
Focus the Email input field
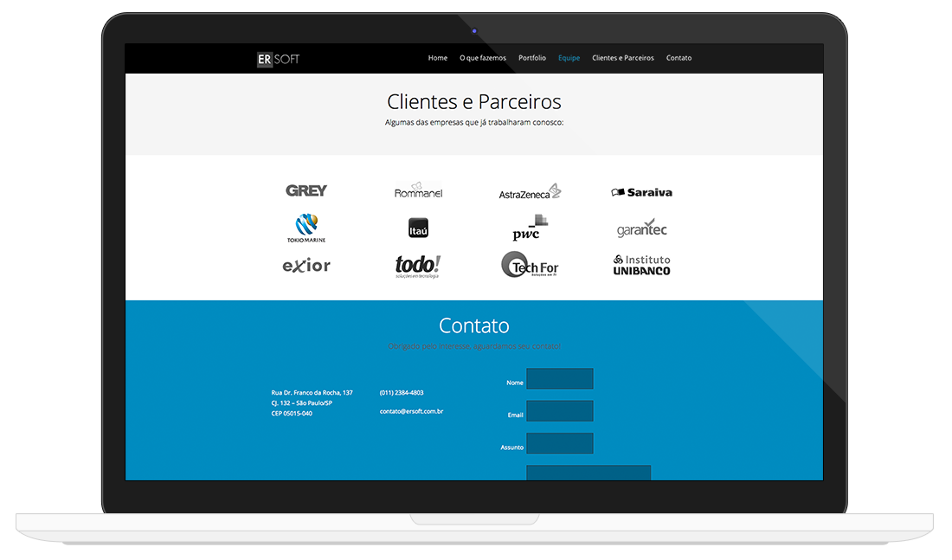click(560, 410)
